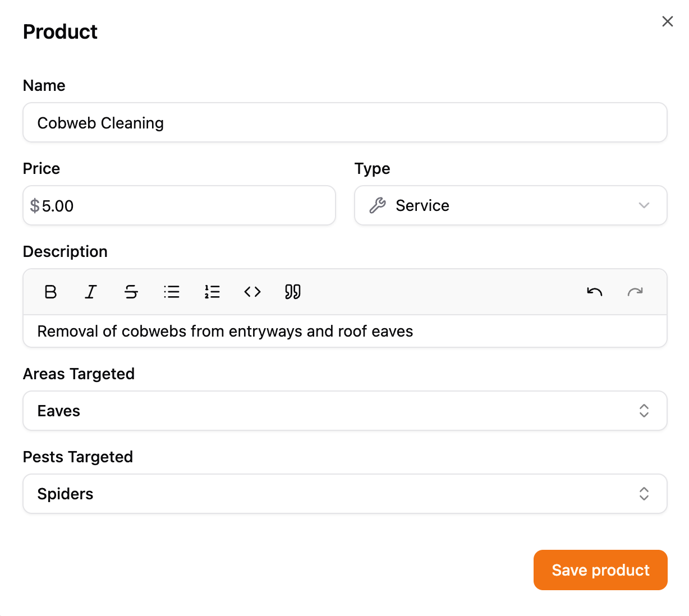Close the Product dialog
689x616 pixels.
pyautogui.click(x=667, y=21)
